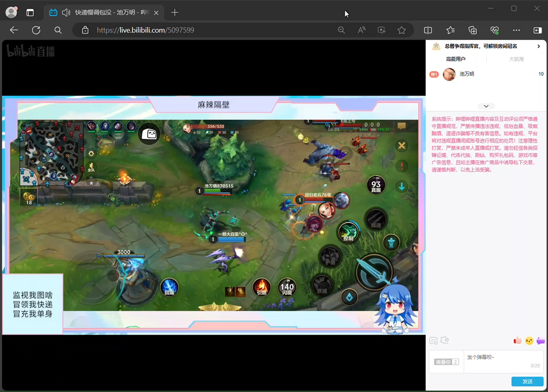Open the tab actions menu
The width and height of the screenshot is (548, 392).
pyautogui.click(x=30, y=12)
